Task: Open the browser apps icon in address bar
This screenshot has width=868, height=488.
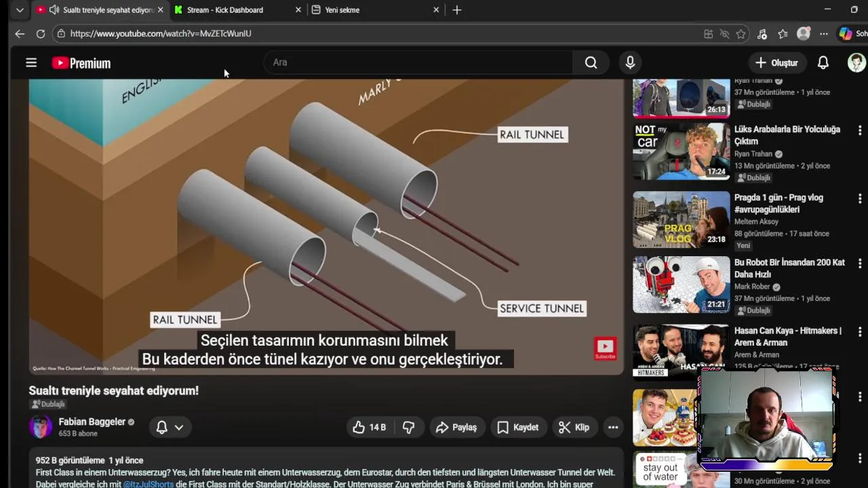Action: click(x=708, y=34)
